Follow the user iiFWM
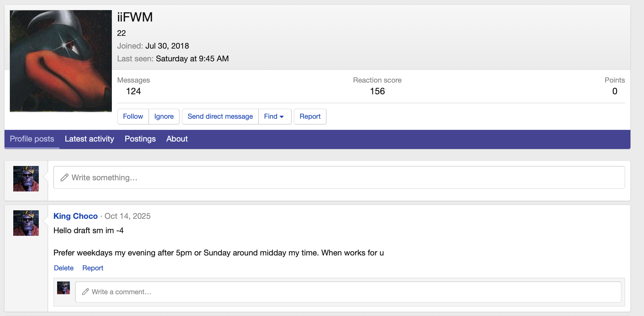This screenshot has width=644, height=316. (x=133, y=117)
